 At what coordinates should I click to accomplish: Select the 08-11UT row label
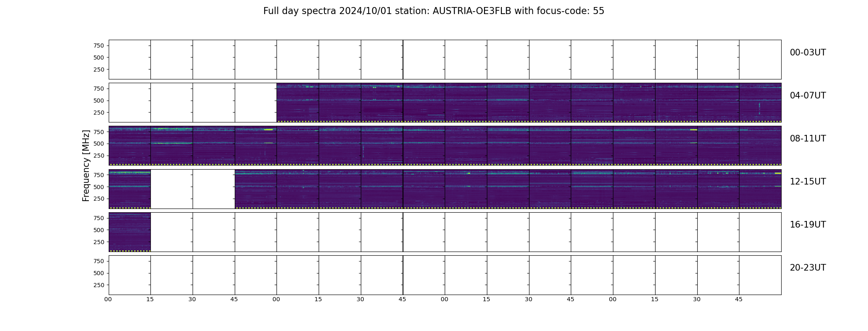point(808,139)
